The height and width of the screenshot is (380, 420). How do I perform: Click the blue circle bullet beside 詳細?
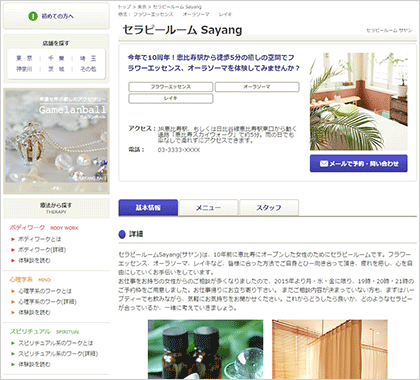click(x=122, y=234)
